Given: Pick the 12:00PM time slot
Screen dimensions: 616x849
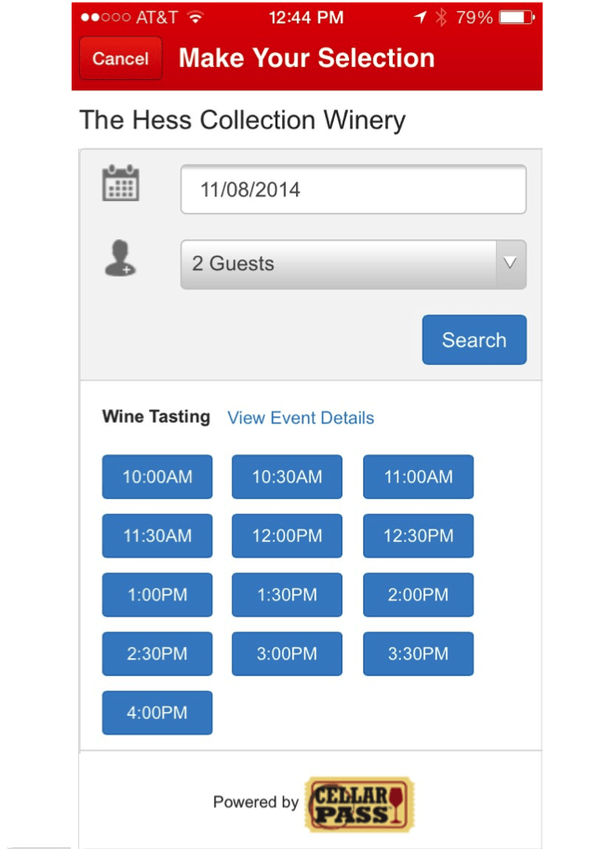Looking at the screenshot, I should [287, 535].
